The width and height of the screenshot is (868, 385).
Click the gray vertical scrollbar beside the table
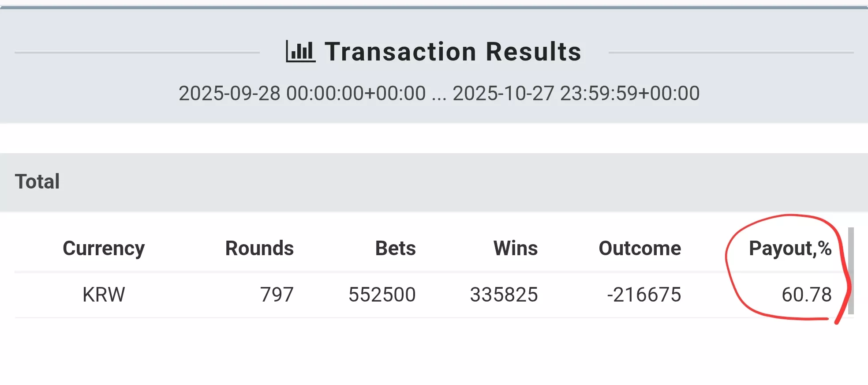851,271
